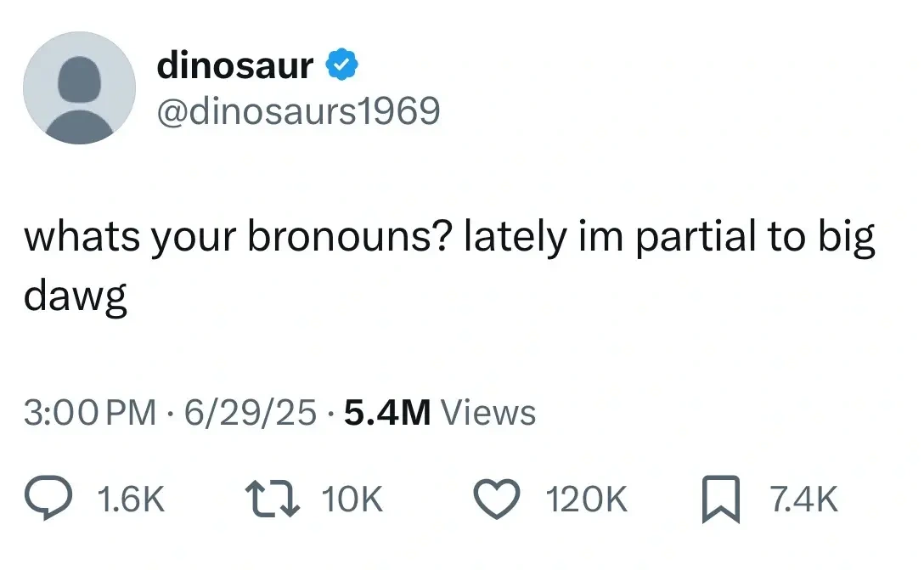Open the dinosaur display name profile
This screenshot has width=924, height=570.
click(234, 65)
